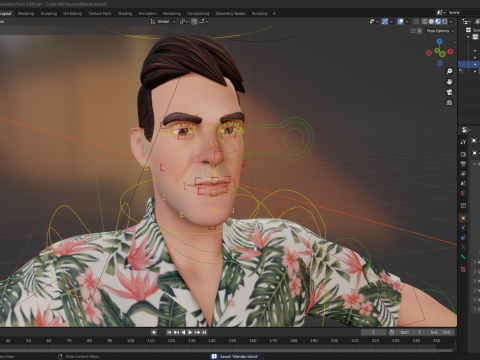
Task: Open the Scripting workspace tab
Action: point(260,14)
